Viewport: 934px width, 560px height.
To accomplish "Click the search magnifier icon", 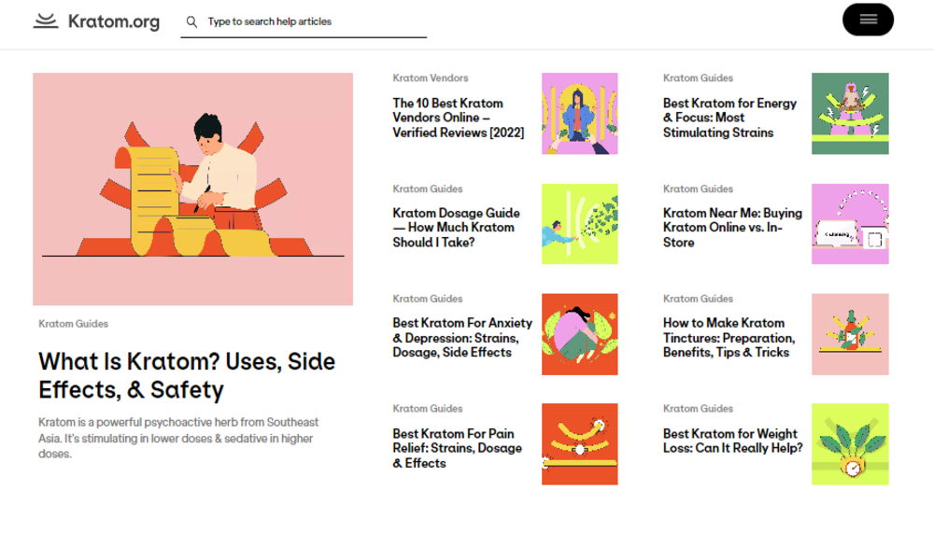I will click(191, 21).
